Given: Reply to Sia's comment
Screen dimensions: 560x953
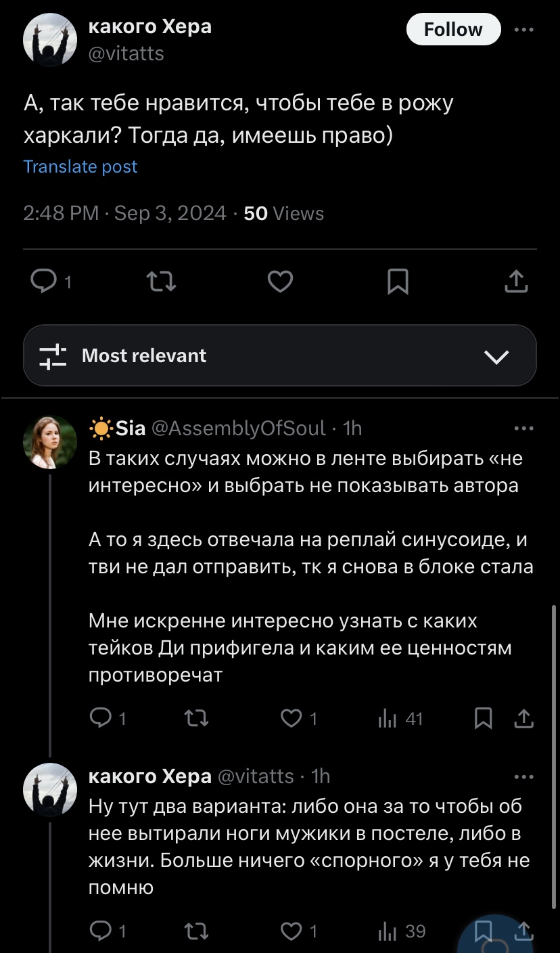Looking at the screenshot, I should click(x=101, y=718).
